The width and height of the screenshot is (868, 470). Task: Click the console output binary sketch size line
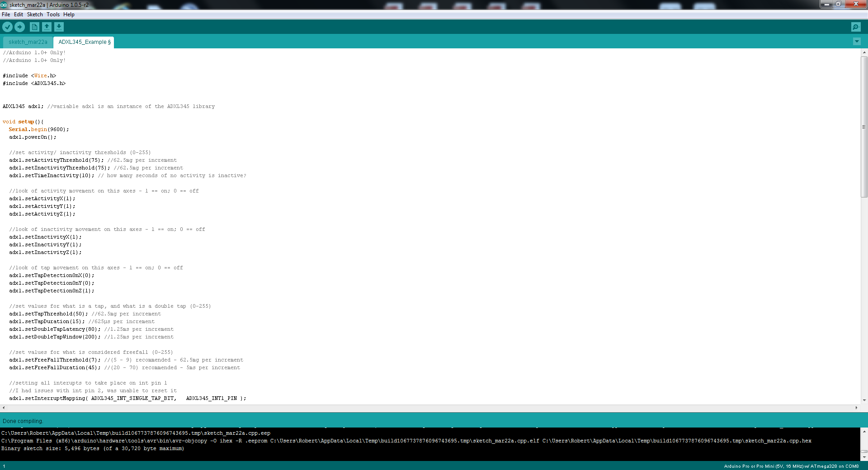pos(93,449)
